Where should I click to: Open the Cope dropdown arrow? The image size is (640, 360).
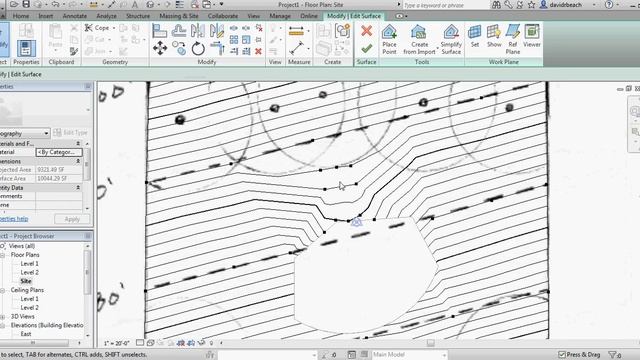(x=114, y=28)
